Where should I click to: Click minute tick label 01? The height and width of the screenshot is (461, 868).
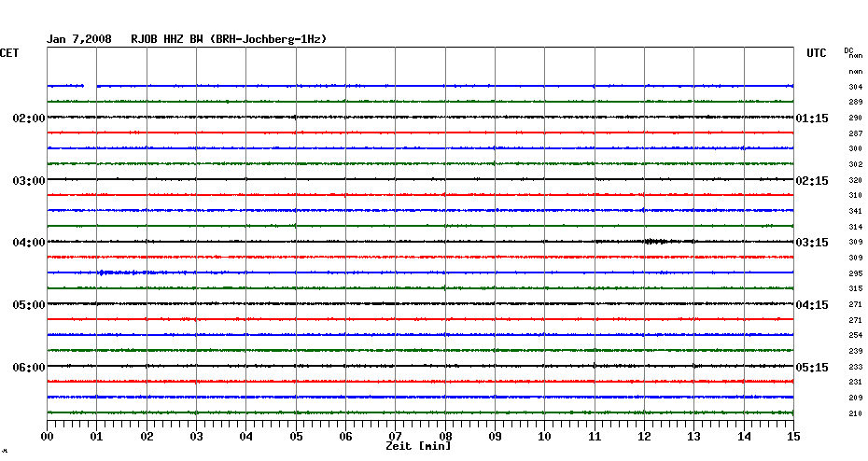pos(97,437)
